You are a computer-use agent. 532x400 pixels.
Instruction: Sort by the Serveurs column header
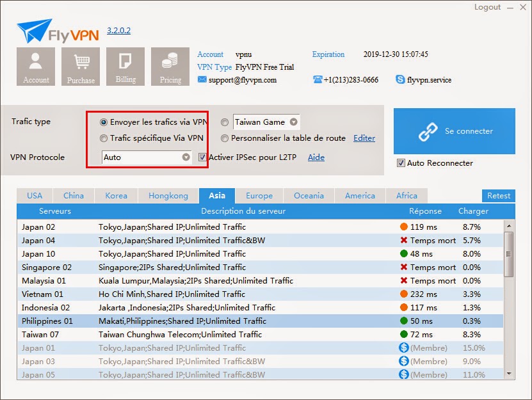tap(55, 211)
